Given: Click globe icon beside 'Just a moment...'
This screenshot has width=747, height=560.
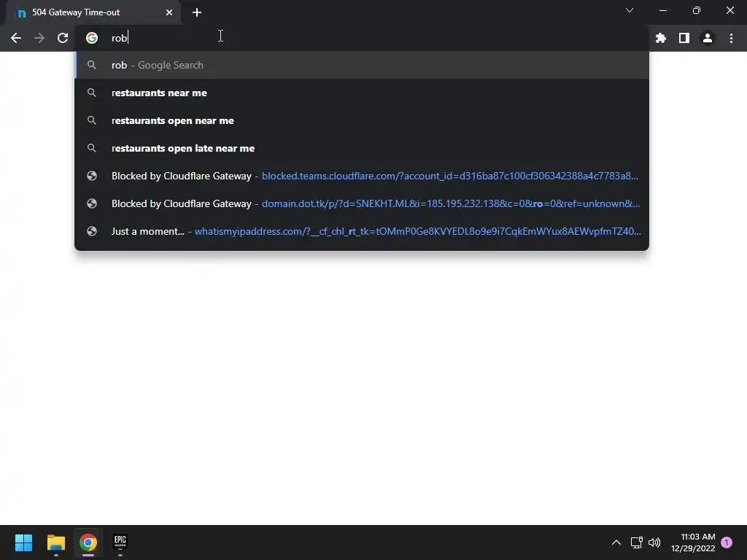Looking at the screenshot, I should (x=92, y=231).
